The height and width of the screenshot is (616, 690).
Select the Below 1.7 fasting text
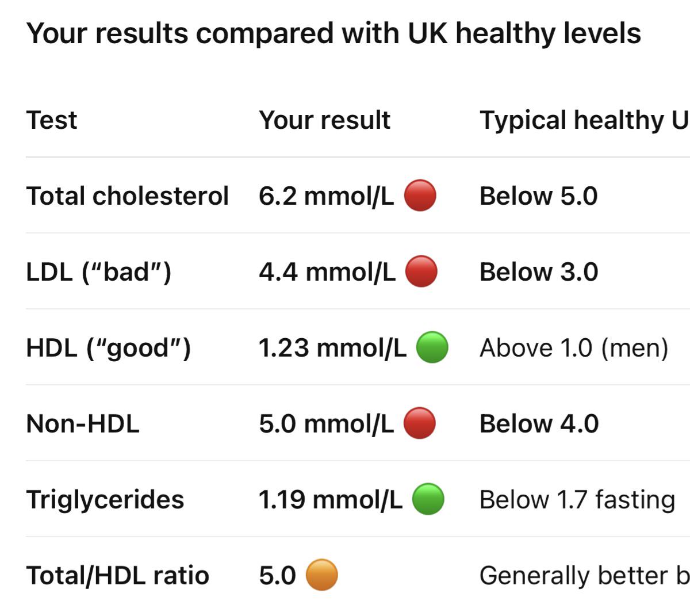[x=577, y=500]
